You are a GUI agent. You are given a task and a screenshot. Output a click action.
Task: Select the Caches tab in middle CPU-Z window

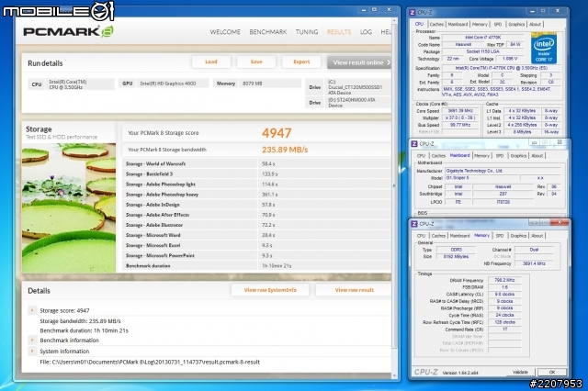pos(438,156)
